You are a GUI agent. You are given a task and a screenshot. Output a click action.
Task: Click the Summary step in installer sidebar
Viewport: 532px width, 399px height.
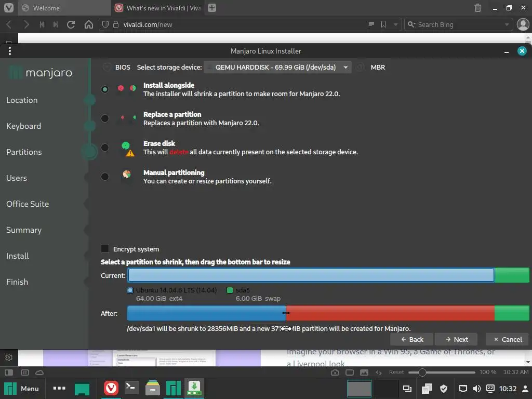click(24, 230)
